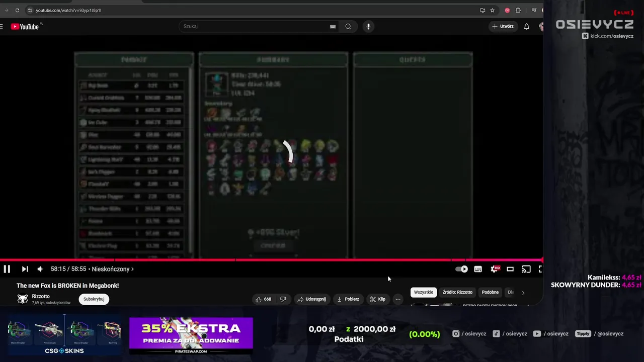Open browser extensions puzzle menu

[518, 10]
